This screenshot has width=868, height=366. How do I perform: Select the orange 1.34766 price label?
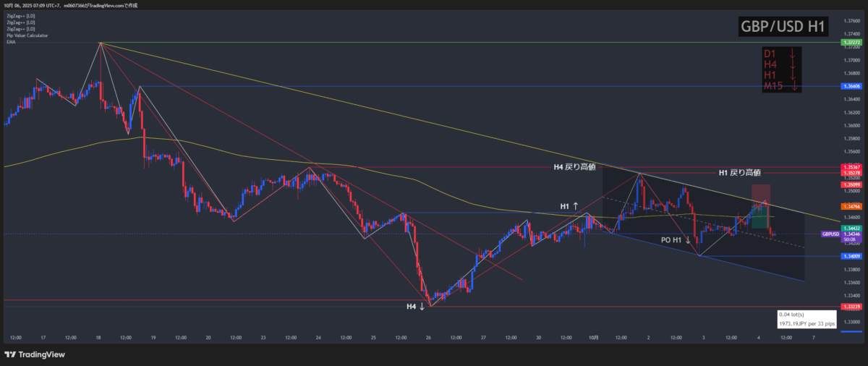851,207
